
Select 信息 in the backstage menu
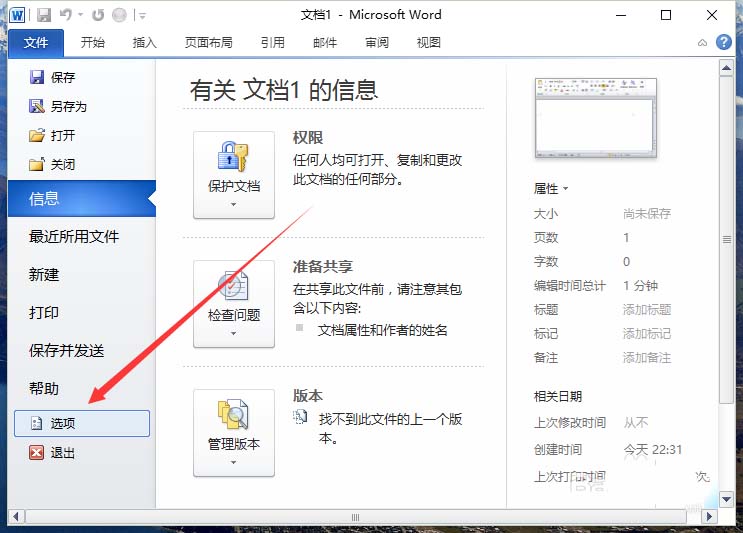pyautogui.click(x=82, y=199)
